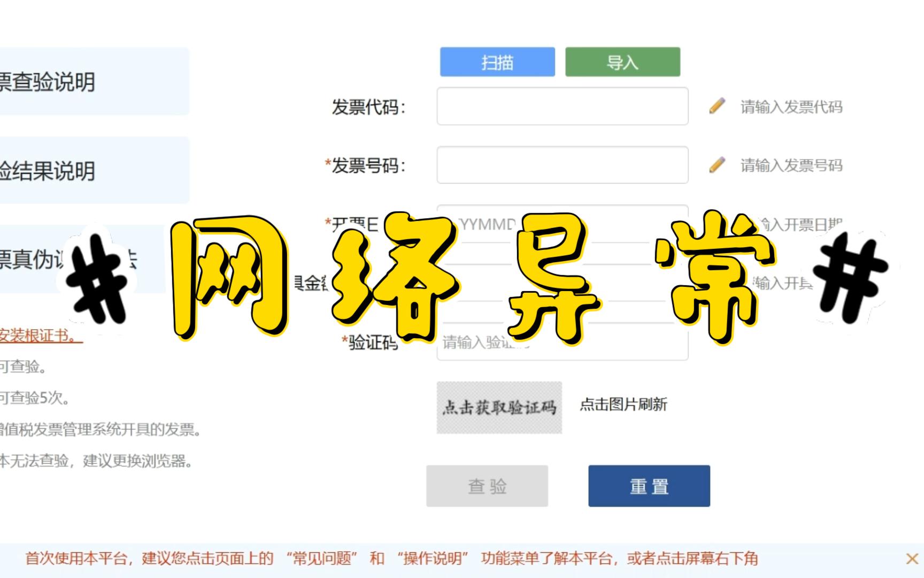
Task: Click the blue 重置 reset button
Action: 649,486
